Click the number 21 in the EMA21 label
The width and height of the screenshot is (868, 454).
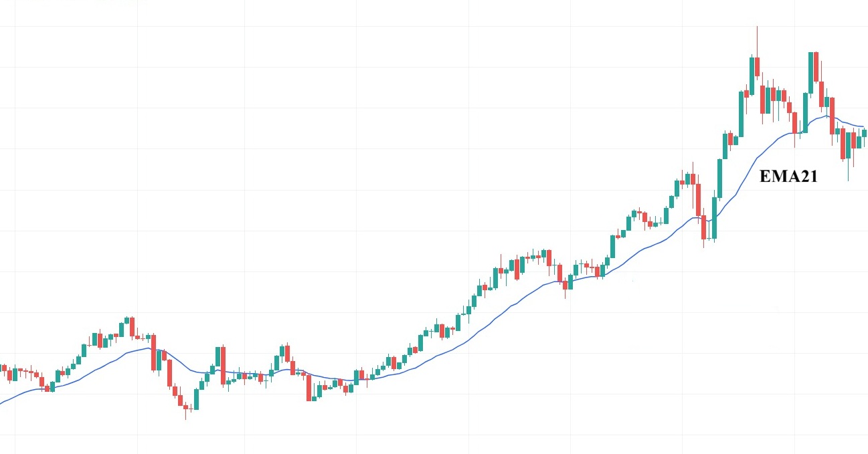808,177
